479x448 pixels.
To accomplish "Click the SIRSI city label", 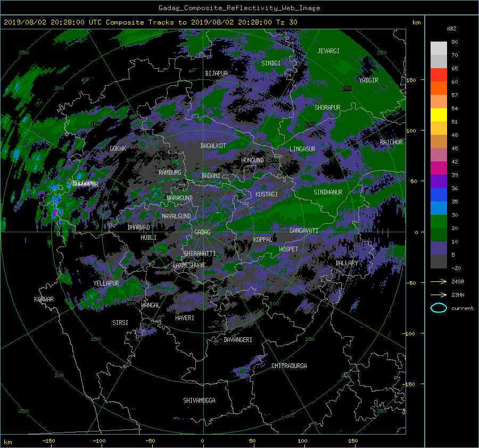I will click(120, 323).
